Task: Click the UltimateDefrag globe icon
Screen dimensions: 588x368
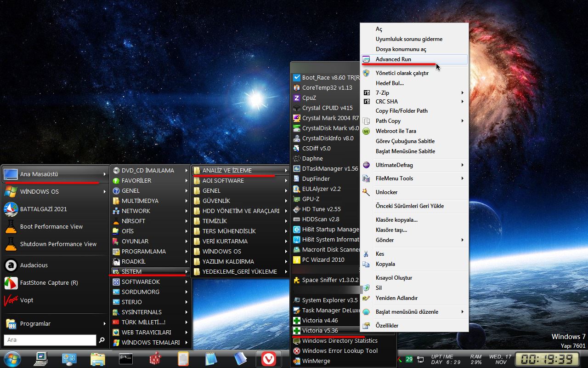Action: 366,165
